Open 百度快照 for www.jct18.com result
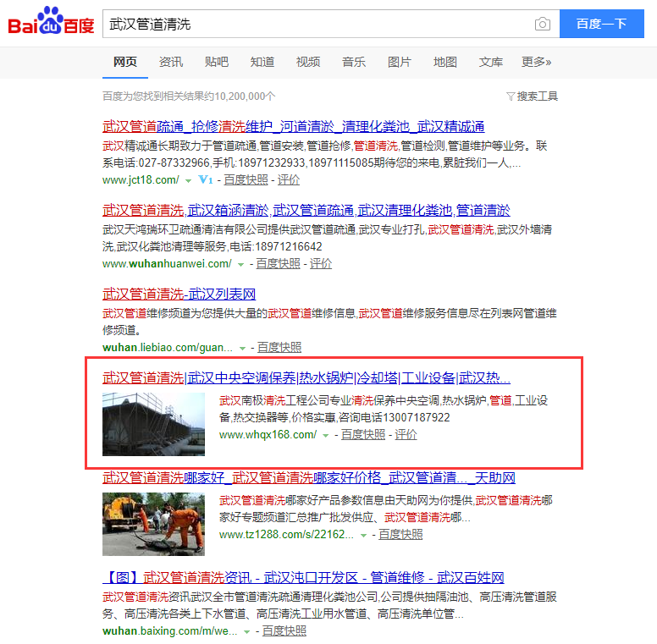Viewport: 657px width, 644px height. click(246, 180)
